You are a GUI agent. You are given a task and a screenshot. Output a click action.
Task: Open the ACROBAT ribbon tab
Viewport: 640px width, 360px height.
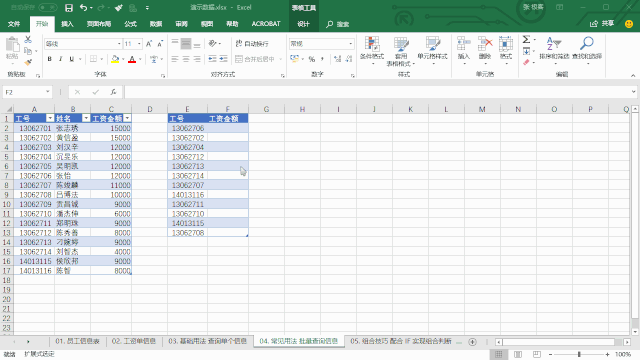click(266, 24)
